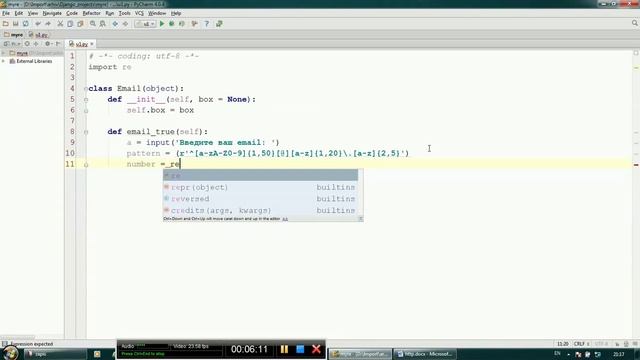Click the last icon in the toolbar
Viewport: 640px width, 360px height.
[219, 24]
